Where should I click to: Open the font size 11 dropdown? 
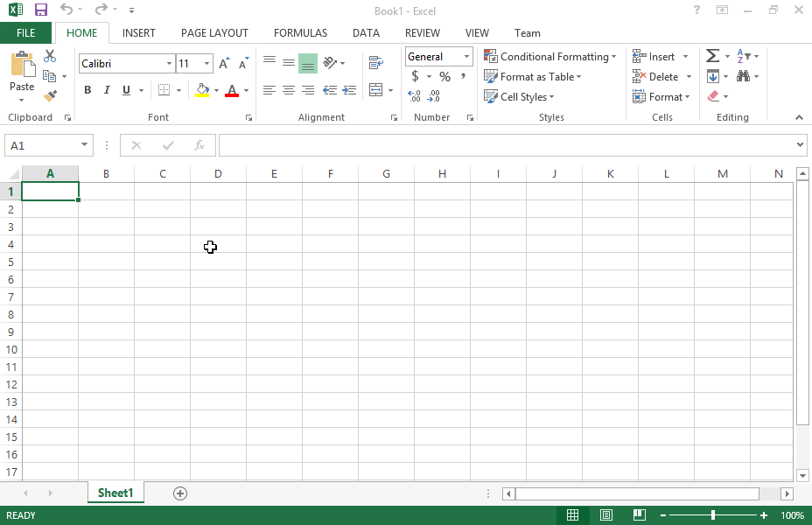tap(206, 64)
